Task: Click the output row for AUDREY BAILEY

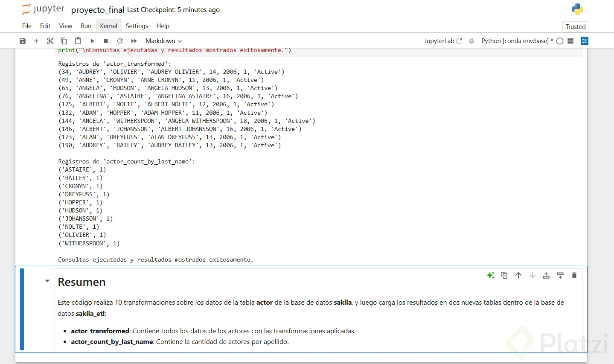Action: point(170,146)
